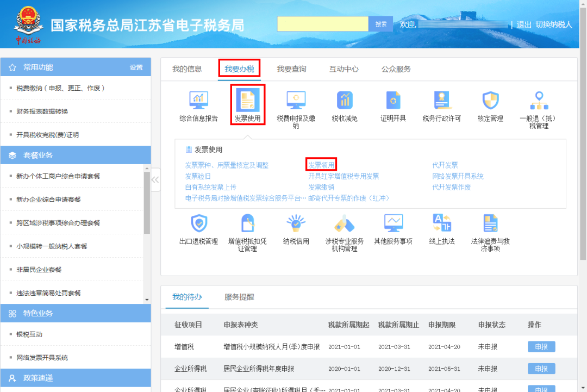Click 切换纳税人 link
Viewport: 587px width, 392px height.
554,24
